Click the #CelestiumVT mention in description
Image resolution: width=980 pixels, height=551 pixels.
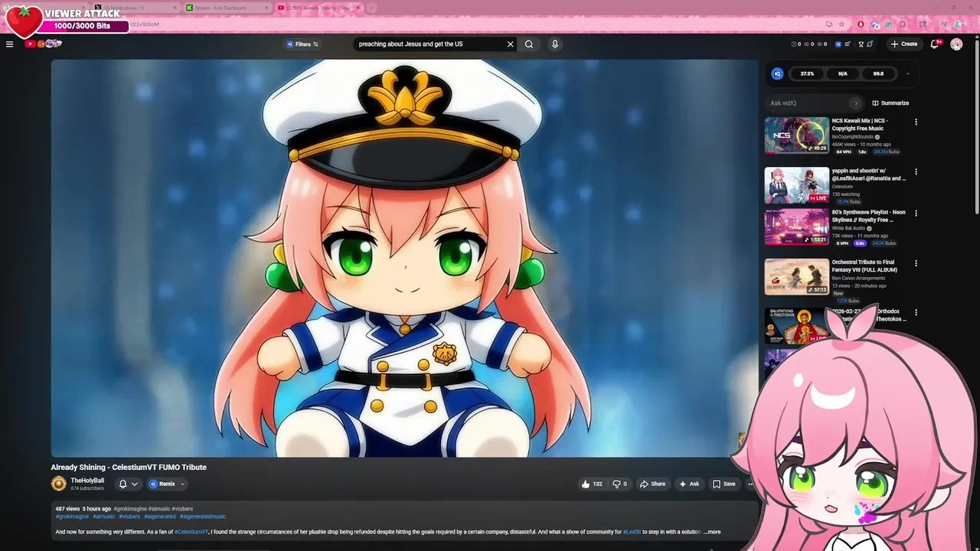tap(191, 532)
